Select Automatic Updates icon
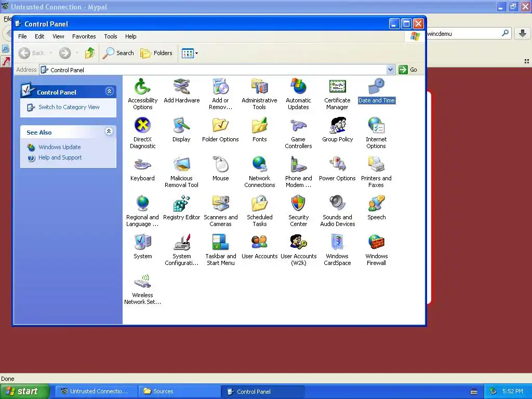 click(x=299, y=87)
